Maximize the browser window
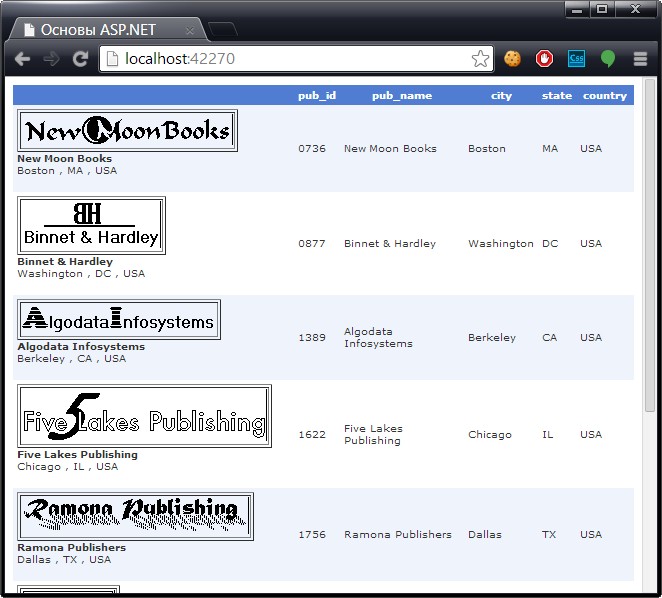This screenshot has width=662, height=598. coord(602,9)
